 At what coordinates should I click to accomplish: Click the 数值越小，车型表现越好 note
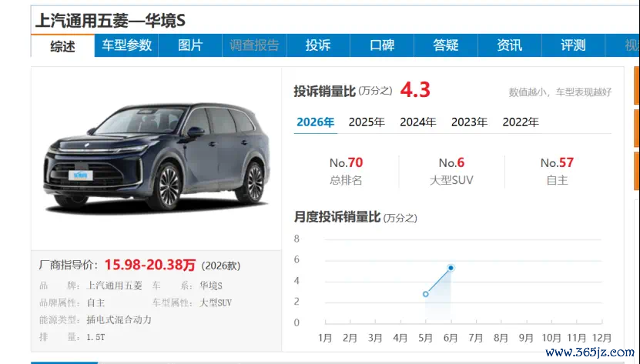coord(560,92)
